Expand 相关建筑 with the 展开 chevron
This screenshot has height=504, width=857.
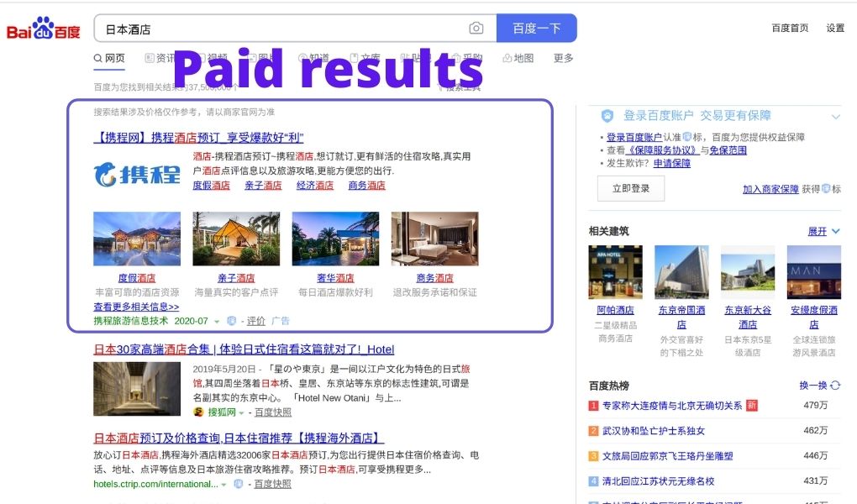click(x=836, y=231)
